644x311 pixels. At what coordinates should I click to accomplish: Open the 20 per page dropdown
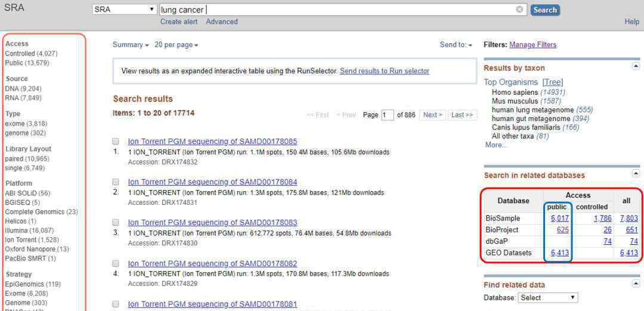[x=176, y=45]
